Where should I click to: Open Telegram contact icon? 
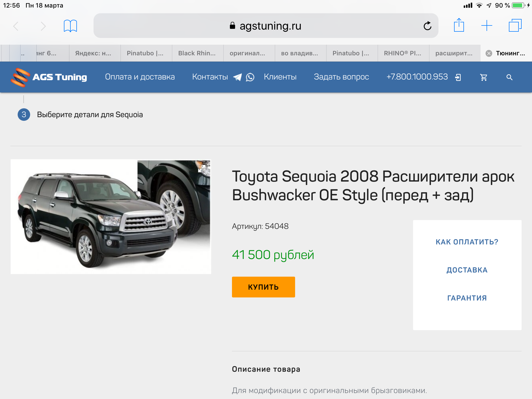(237, 77)
